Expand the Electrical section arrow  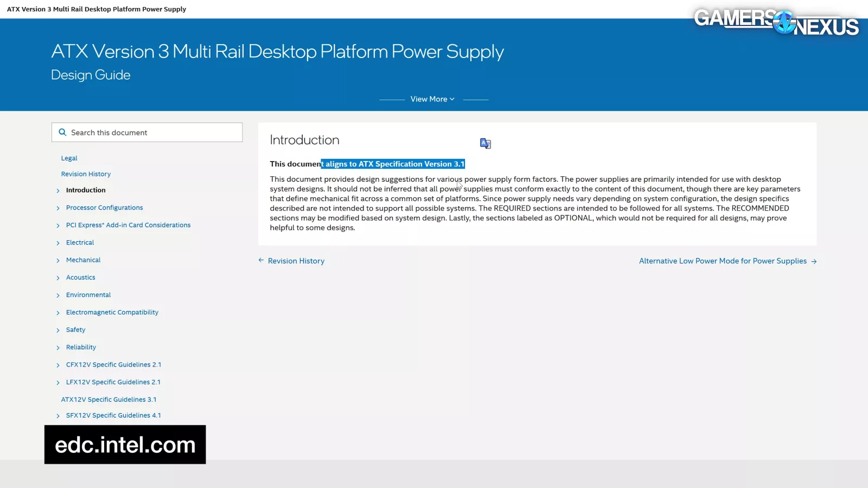[58, 243]
